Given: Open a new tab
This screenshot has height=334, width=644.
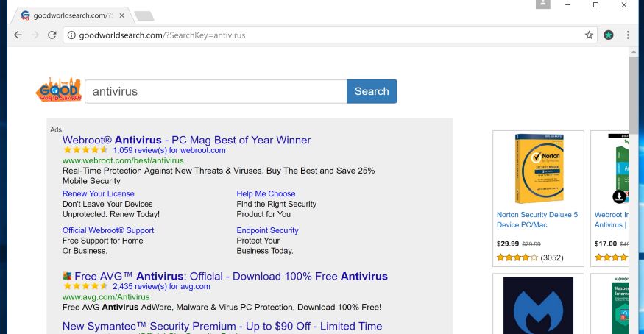Looking at the screenshot, I should 144,15.
